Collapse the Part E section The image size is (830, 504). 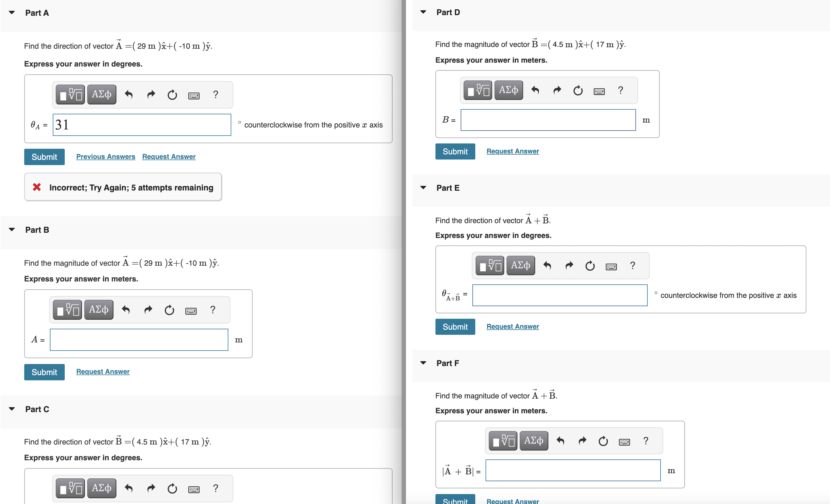[x=423, y=188]
